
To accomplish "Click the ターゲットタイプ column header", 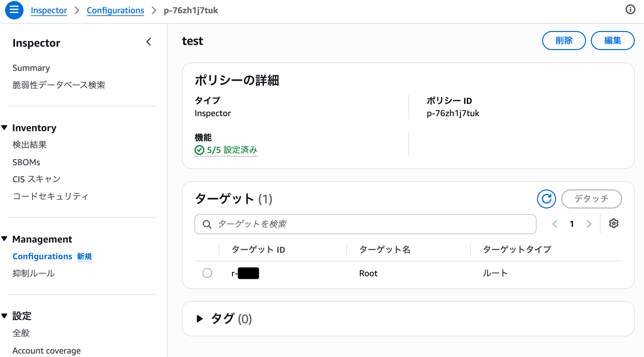I will coord(517,250).
